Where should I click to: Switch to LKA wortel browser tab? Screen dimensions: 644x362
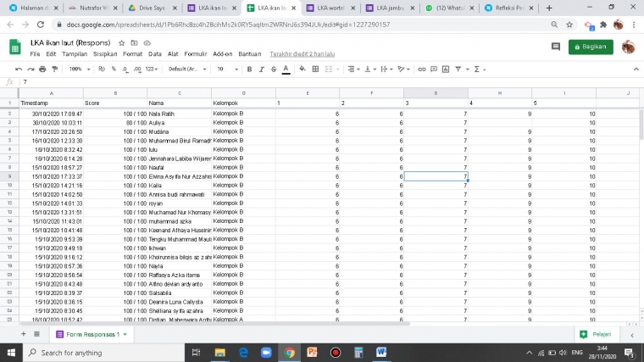331,8
